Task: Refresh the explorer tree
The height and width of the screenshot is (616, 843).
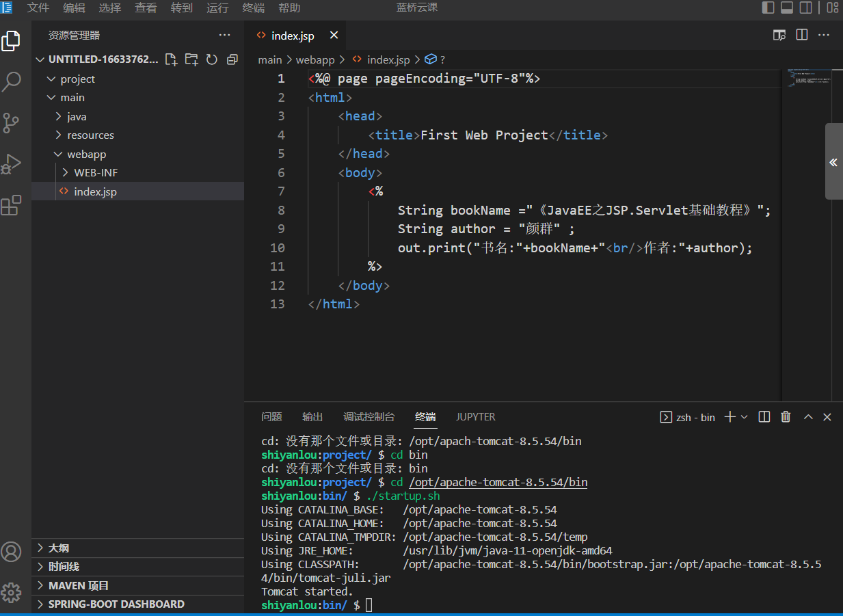Action: 212,59
